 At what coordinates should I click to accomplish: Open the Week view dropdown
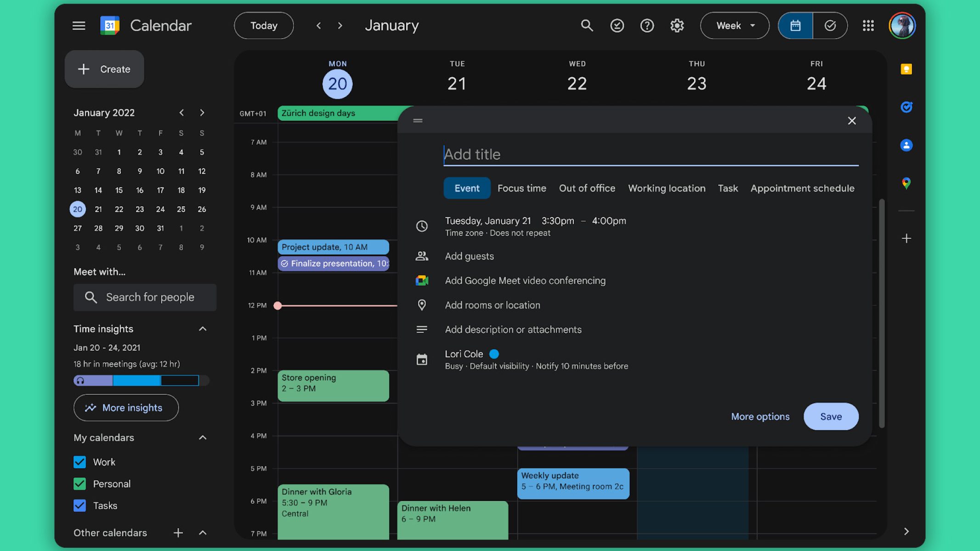(734, 26)
